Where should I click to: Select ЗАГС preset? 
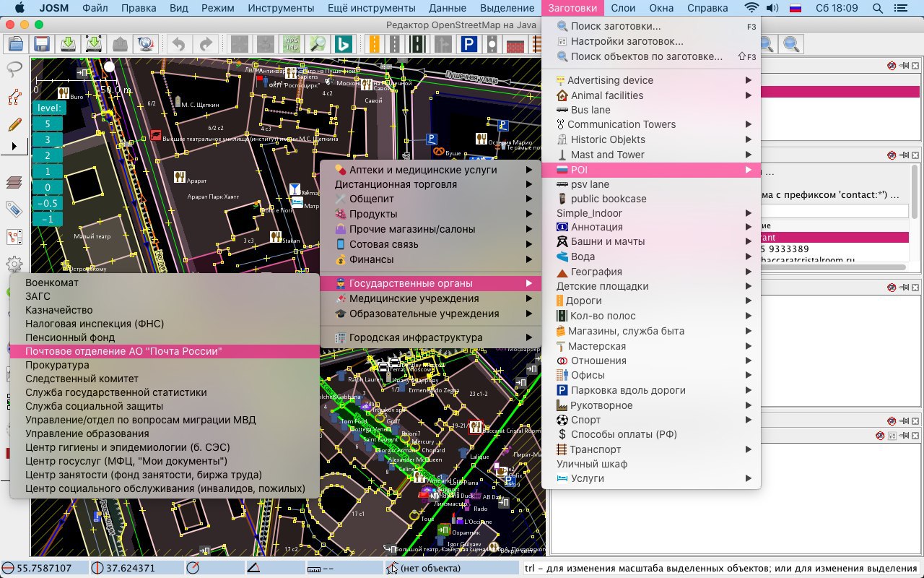click(165, 296)
